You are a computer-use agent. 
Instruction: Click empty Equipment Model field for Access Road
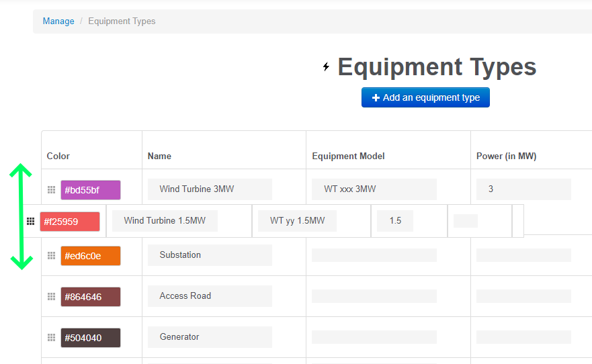374,296
